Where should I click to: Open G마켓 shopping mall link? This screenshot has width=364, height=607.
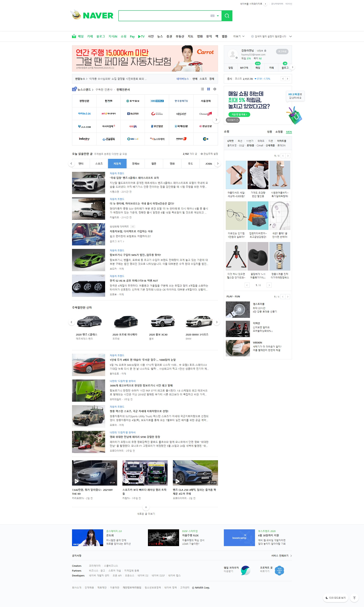click(230, 141)
